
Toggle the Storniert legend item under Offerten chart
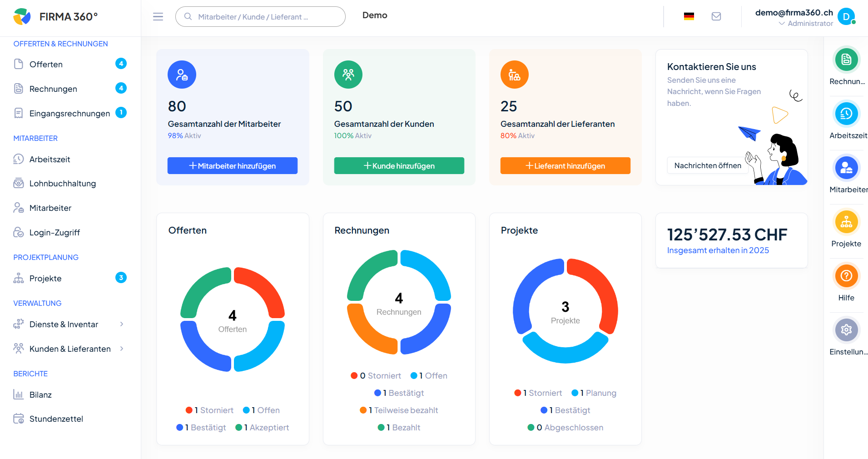tap(210, 410)
